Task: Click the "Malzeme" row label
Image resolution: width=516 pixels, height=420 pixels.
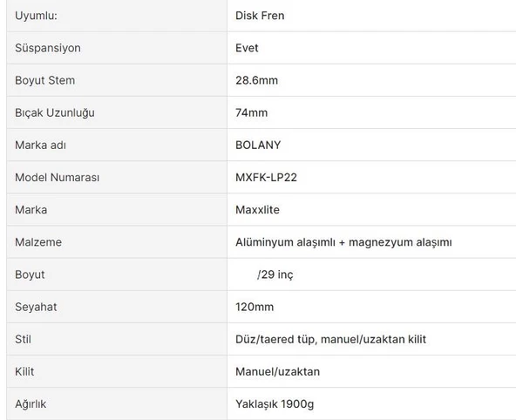Action: (38, 242)
